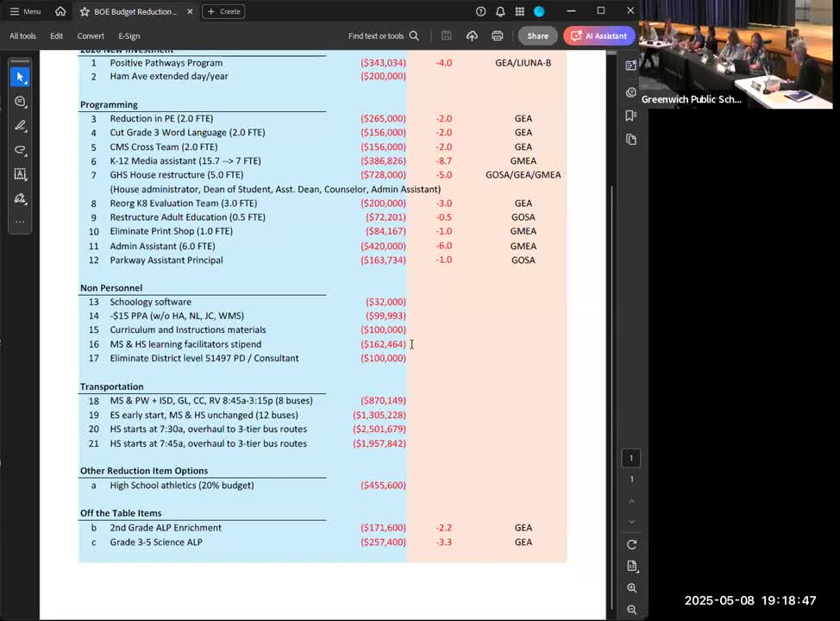Click the Transportation section heading
The image size is (840, 621).
[111, 386]
